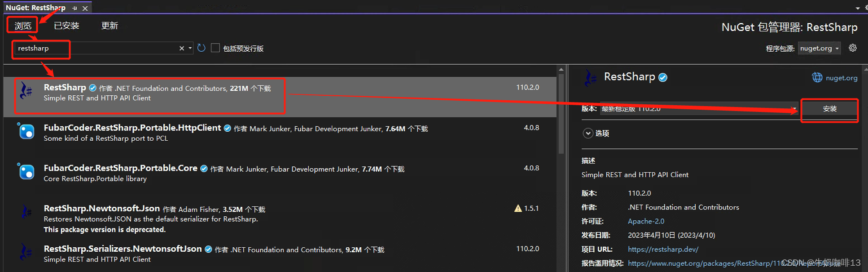Click verified badge beside RestSharp in list
868x272 pixels.
92,88
